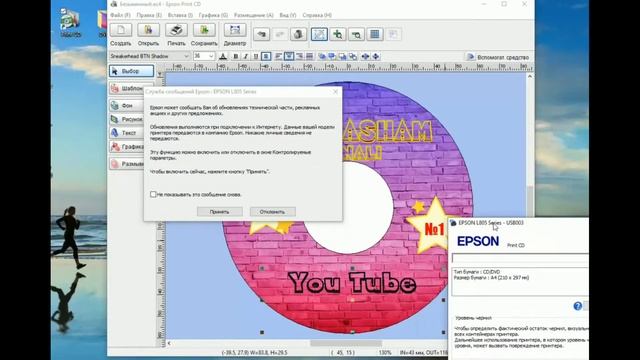The image size is (640, 360).
Task: Align text right in format bar
Action: pos(299,56)
